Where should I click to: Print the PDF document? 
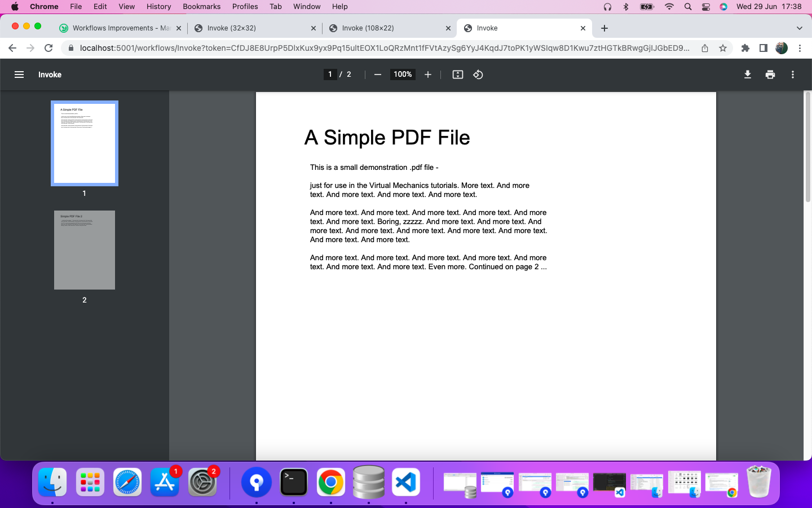[x=770, y=75]
